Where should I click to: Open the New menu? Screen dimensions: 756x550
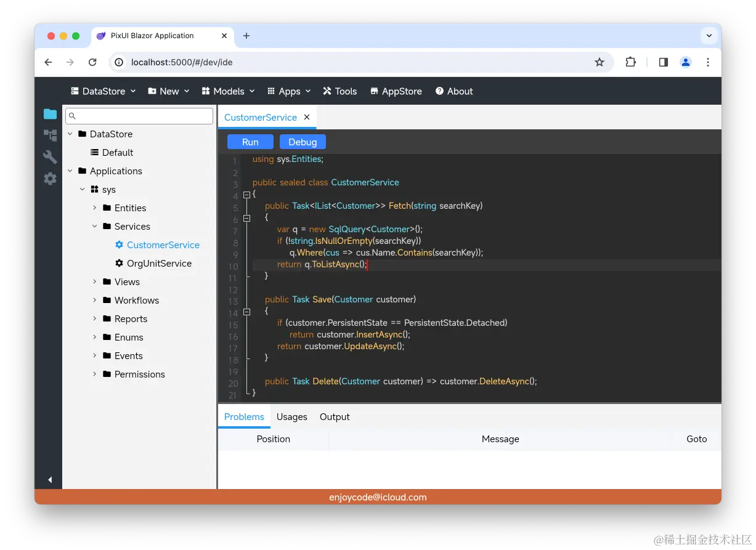(x=169, y=91)
